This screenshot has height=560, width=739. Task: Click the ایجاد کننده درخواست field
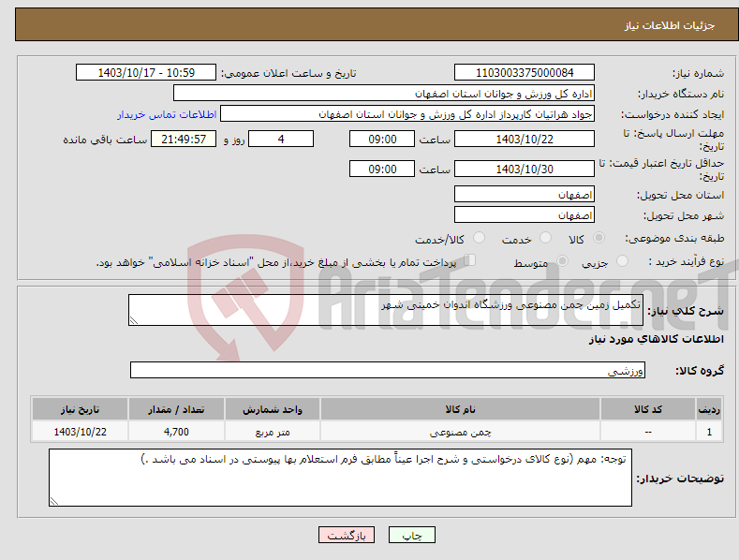[407, 114]
